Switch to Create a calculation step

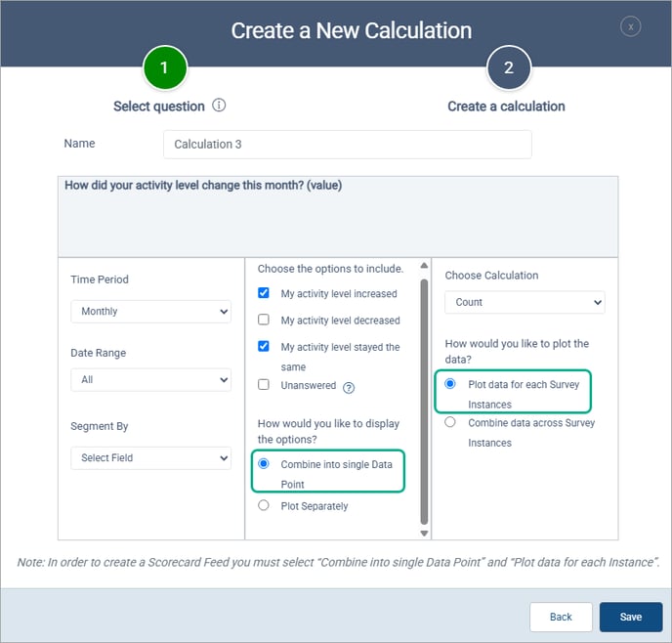(x=506, y=106)
